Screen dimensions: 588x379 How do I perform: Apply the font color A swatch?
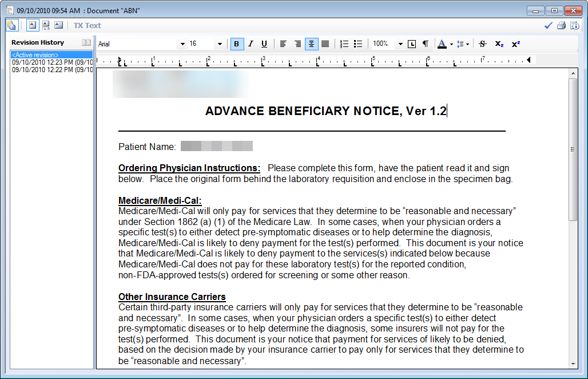(443, 44)
